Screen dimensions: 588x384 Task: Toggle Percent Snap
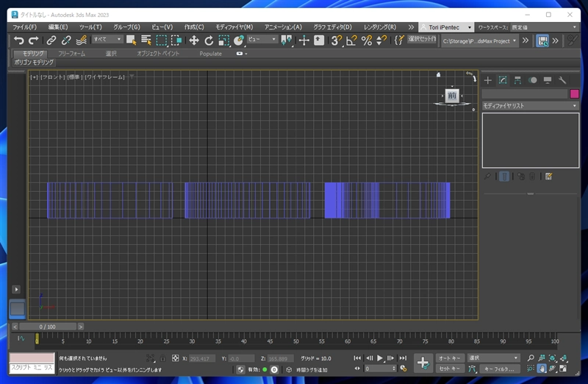tap(366, 40)
